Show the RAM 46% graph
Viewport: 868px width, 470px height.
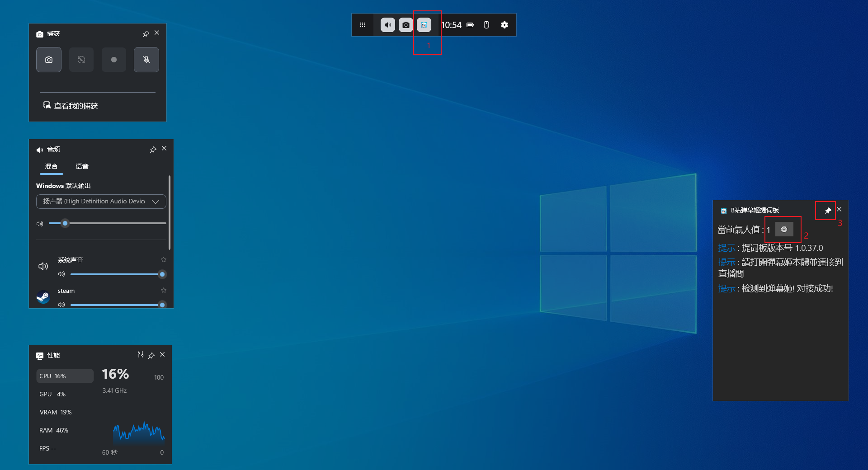[54, 430]
